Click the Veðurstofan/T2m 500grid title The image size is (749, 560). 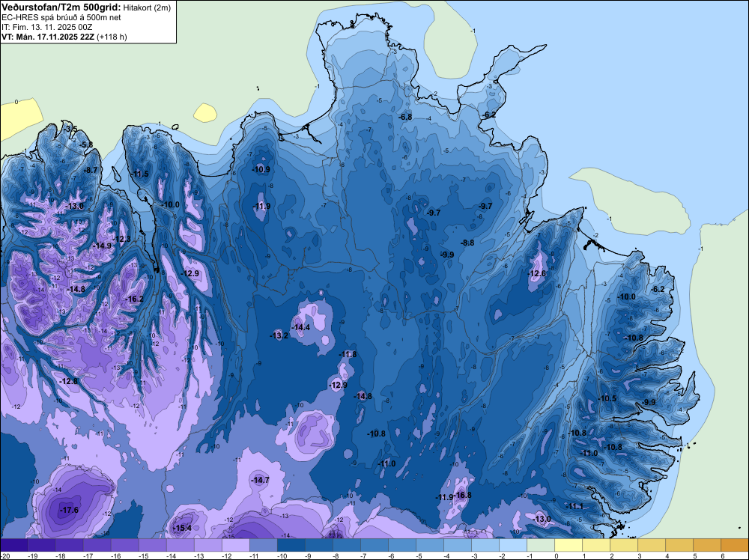[61, 7]
